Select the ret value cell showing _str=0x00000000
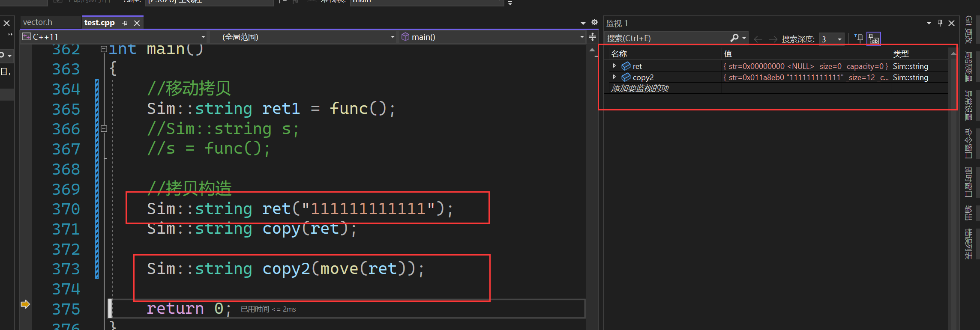The image size is (980, 330). click(x=806, y=66)
